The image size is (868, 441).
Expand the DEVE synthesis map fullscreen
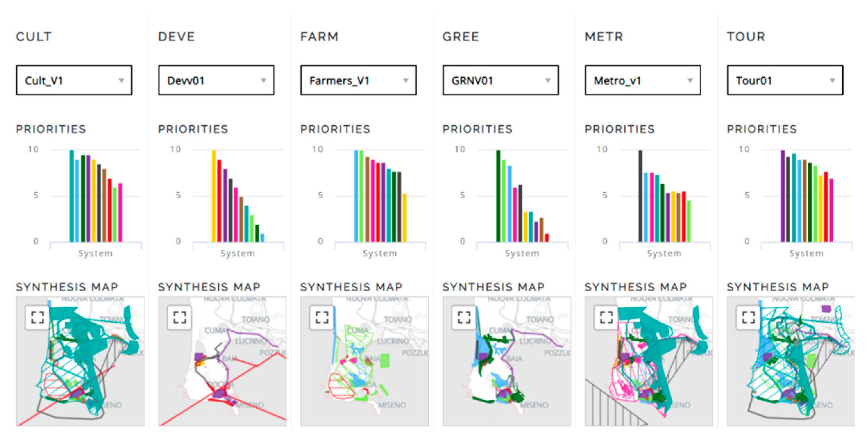click(180, 317)
